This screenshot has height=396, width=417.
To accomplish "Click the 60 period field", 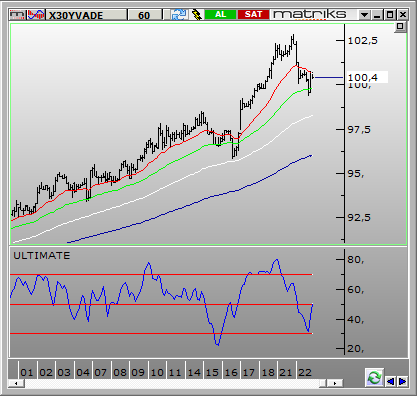I will tap(145, 15).
